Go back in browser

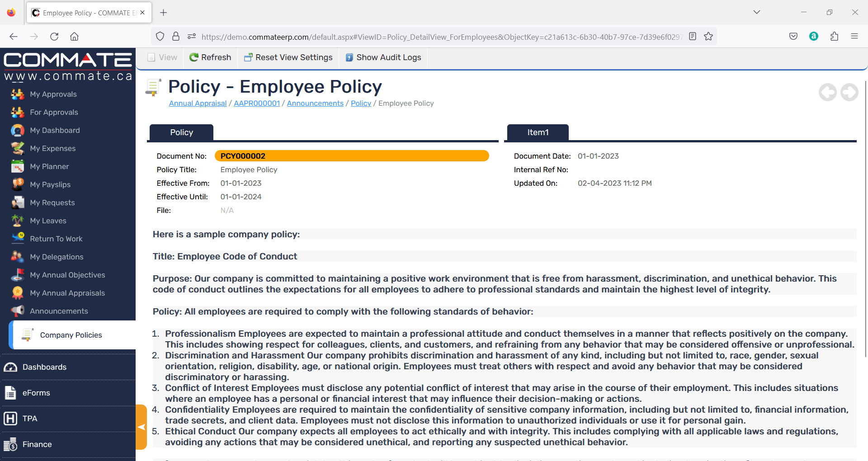(14, 37)
